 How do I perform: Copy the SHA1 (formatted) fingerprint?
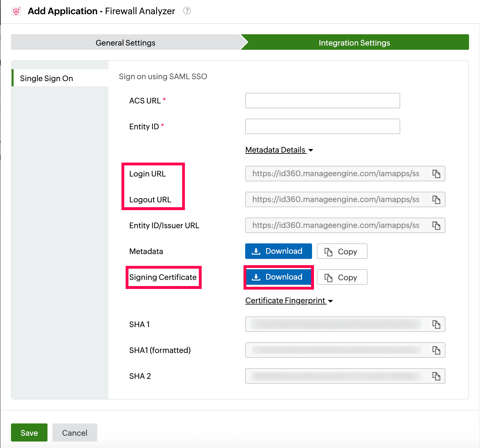[436, 350]
